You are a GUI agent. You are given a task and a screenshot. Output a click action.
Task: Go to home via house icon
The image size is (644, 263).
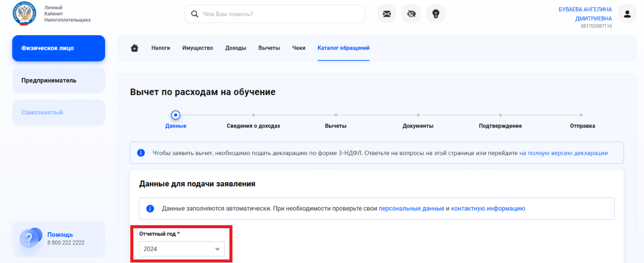click(134, 48)
